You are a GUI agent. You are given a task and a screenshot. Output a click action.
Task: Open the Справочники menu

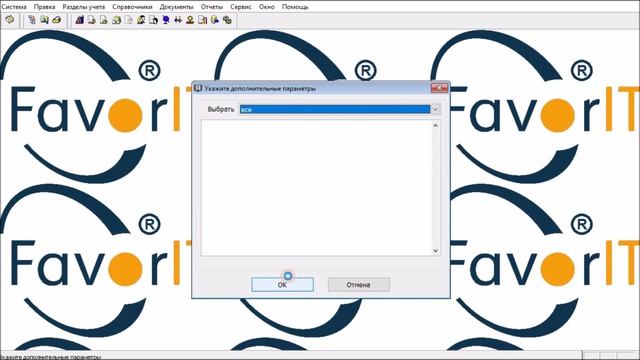pos(132,7)
